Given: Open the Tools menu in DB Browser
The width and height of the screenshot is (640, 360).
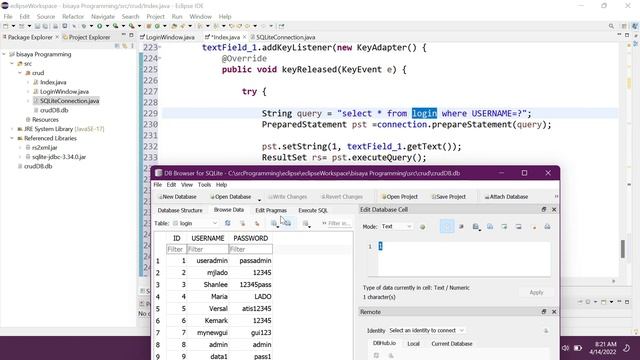Looking at the screenshot, I should click(204, 184).
